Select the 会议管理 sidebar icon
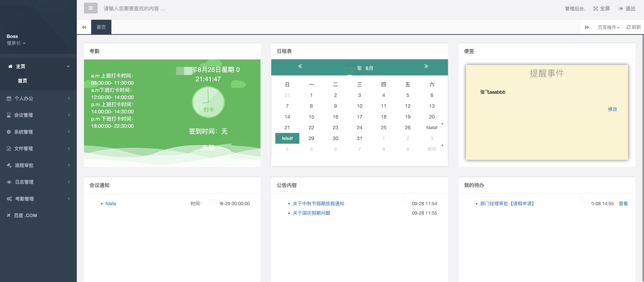 point(9,115)
